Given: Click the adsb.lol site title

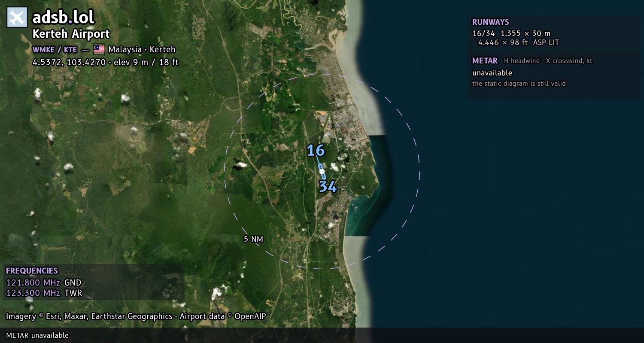Looking at the screenshot, I should pyautogui.click(x=63, y=18).
